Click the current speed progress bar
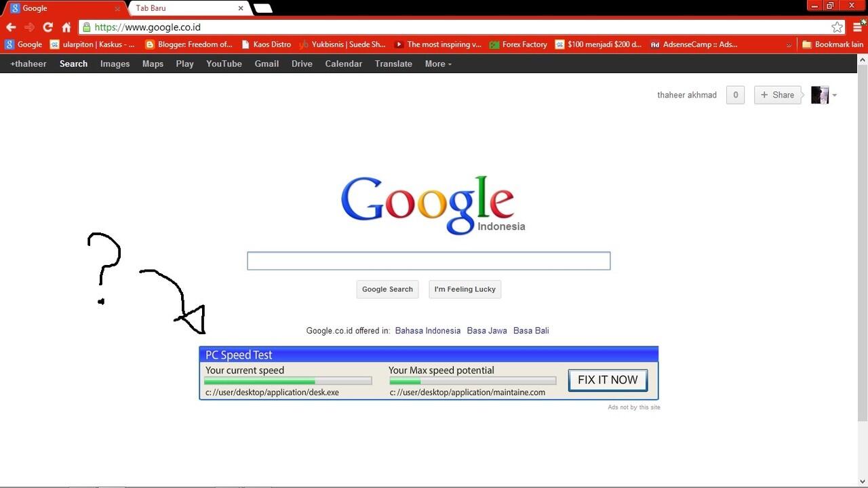The height and width of the screenshot is (488, 868). (x=288, y=382)
